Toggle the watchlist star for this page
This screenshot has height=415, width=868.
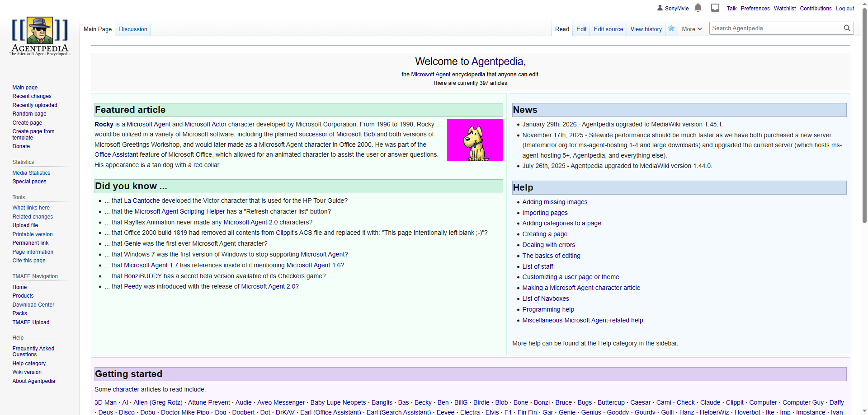[x=671, y=28]
